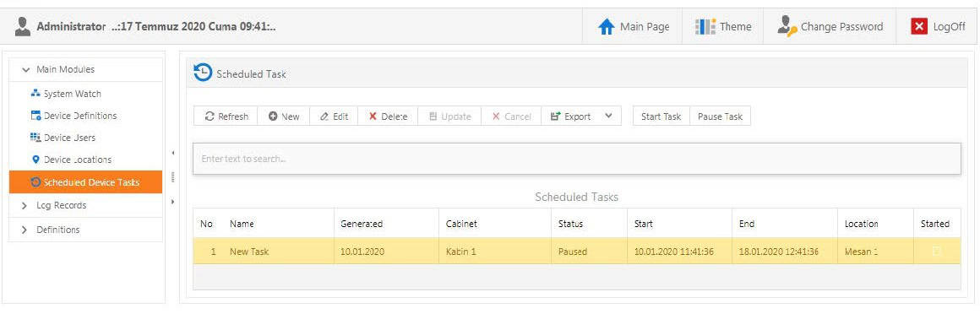This screenshot has height=314, width=980.
Task: Sort by Start column header
Action: tap(678, 224)
